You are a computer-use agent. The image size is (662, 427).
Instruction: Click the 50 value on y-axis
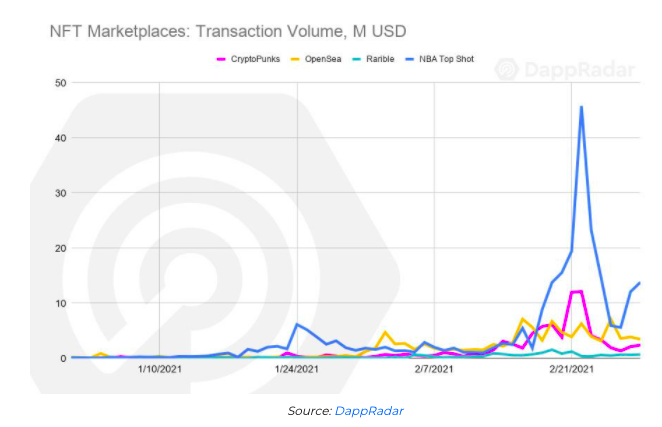click(61, 83)
